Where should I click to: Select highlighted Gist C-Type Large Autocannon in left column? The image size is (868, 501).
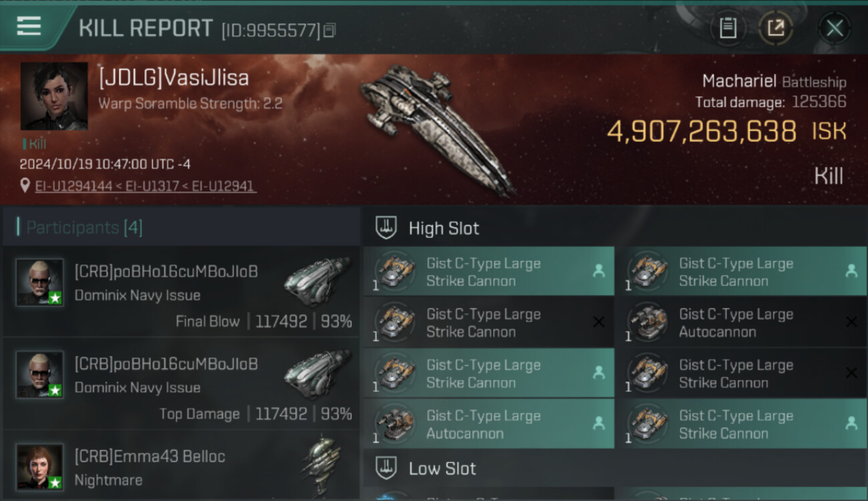(489, 424)
